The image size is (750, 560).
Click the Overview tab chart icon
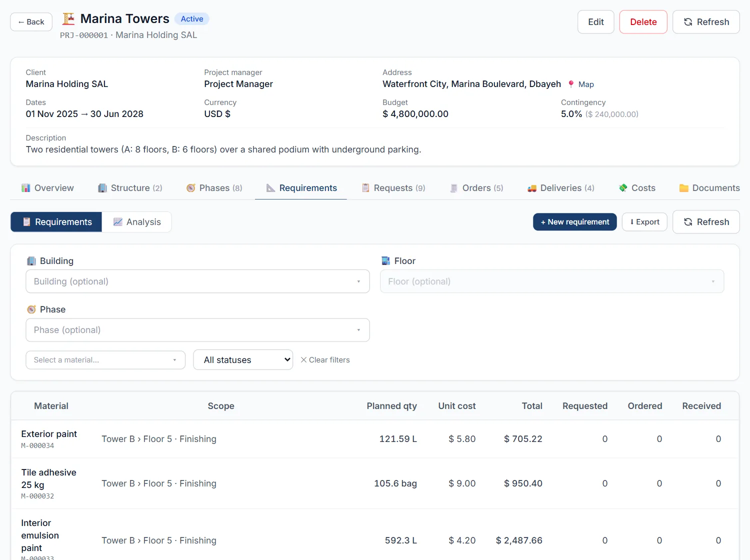[26, 188]
